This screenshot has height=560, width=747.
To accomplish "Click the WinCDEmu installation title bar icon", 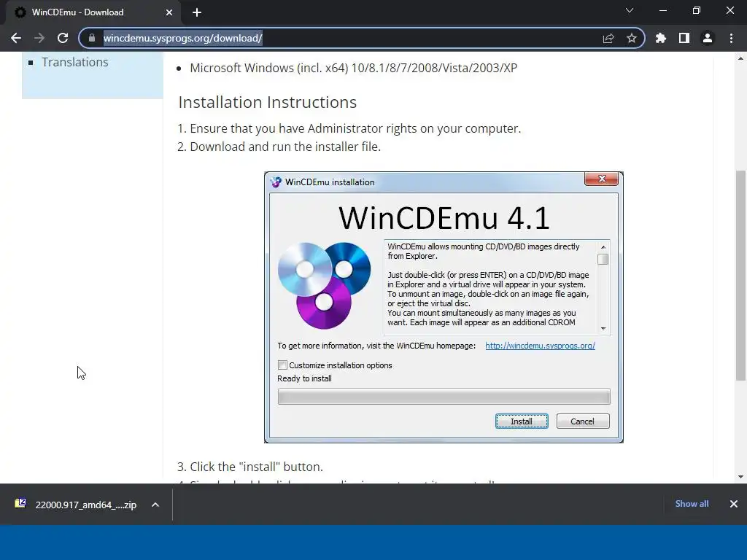I will [276, 182].
